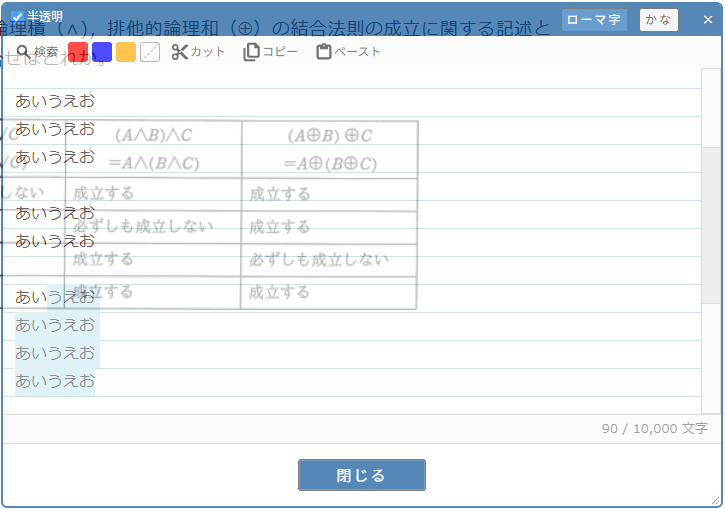Image resolution: width=725 pixels, height=509 pixels.
Task: Click the 閉じる button
Action: (362, 475)
